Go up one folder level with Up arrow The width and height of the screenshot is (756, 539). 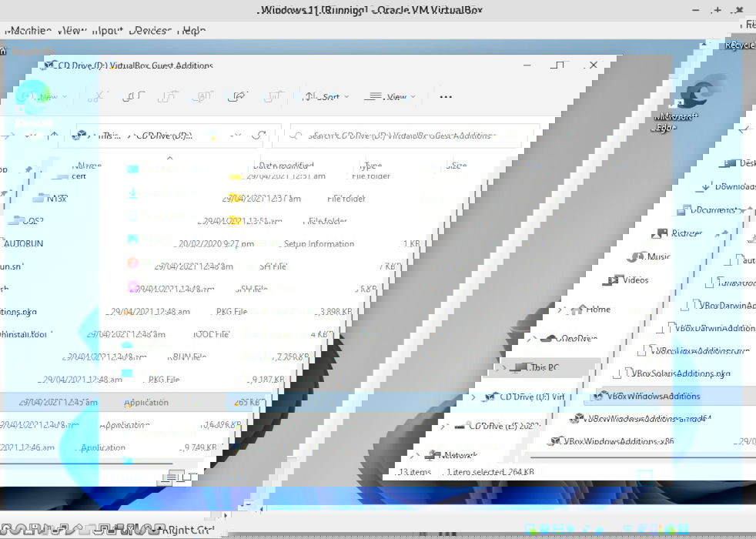click(x=55, y=136)
